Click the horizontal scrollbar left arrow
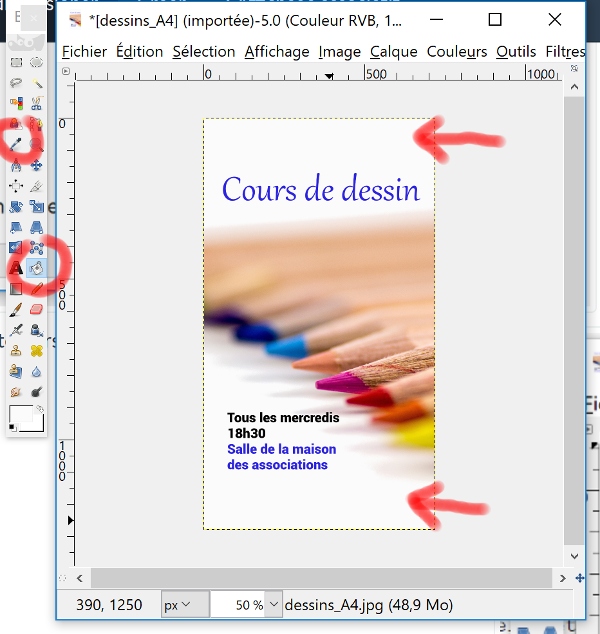This screenshot has width=600, height=634. click(80, 578)
